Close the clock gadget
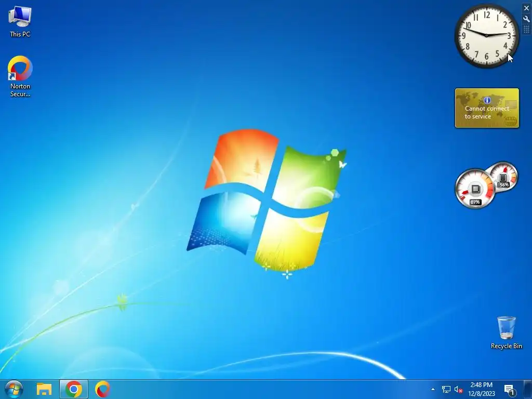 point(526,8)
